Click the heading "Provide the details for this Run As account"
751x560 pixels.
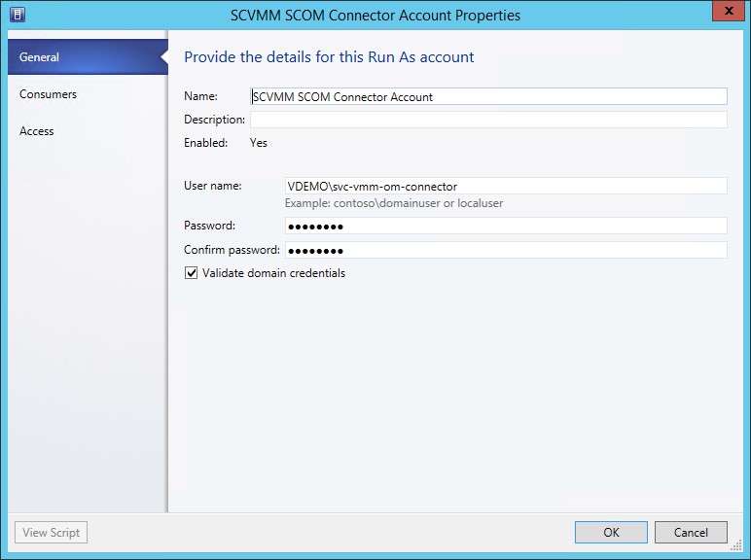click(x=329, y=57)
